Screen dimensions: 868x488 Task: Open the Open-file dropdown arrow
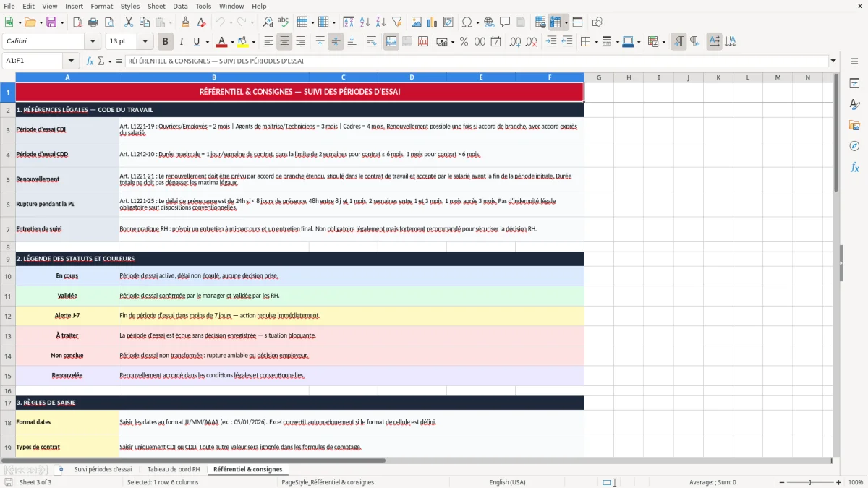click(x=41, y=22)
